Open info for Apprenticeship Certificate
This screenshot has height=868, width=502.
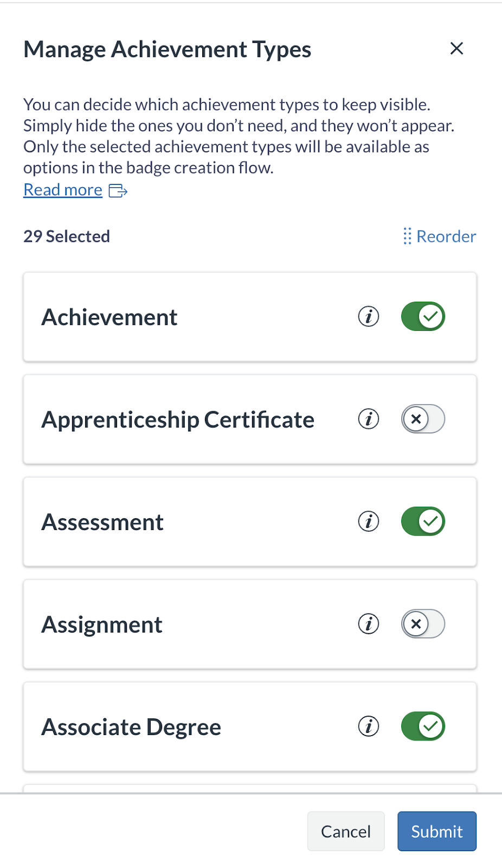point(369,419)
